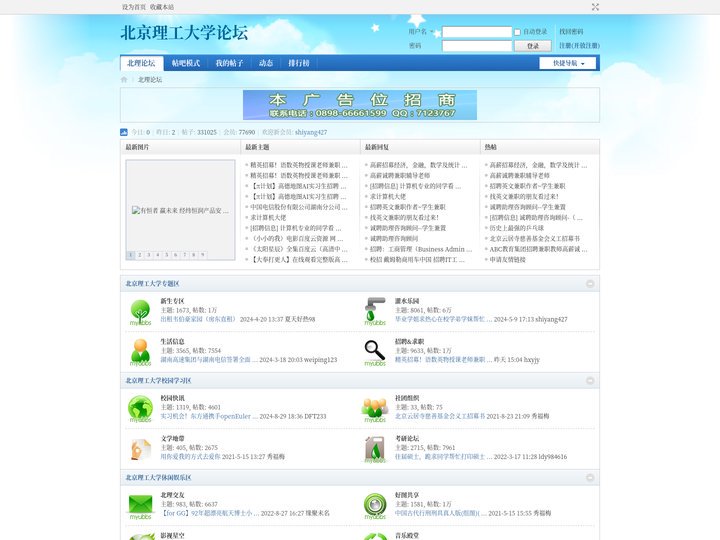The height and width of the screenshot is (540, 720).
Task: Click the 注册(开放注册) register link
Action: point(579,45)
